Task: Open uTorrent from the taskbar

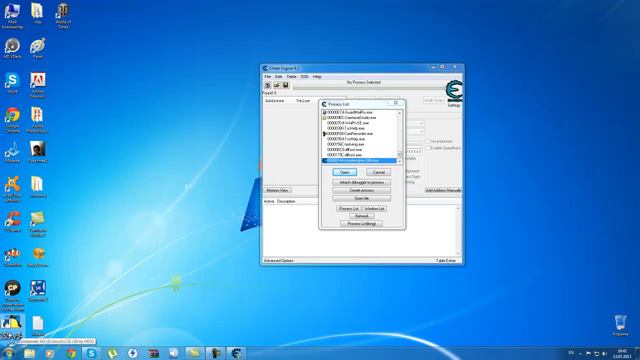Action: click(x=112, y=353)
